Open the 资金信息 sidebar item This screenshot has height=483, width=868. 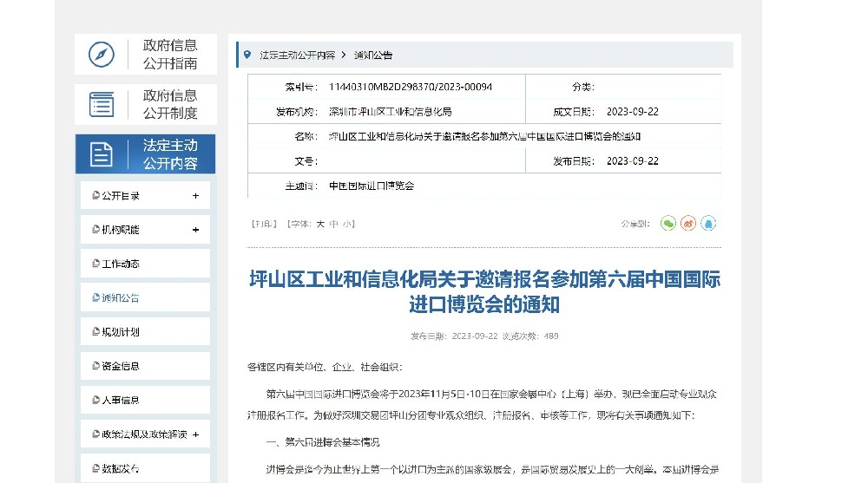pyautogui.click(x=145, y=366)
